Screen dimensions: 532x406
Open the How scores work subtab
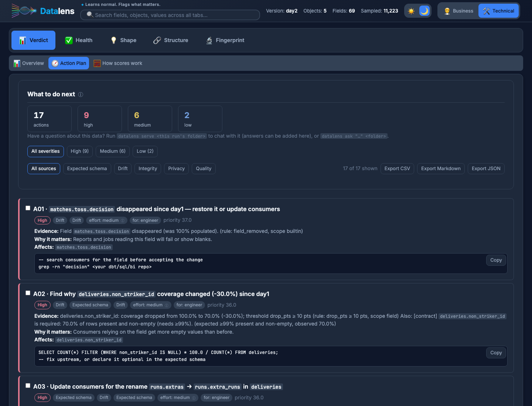(118, 63)
